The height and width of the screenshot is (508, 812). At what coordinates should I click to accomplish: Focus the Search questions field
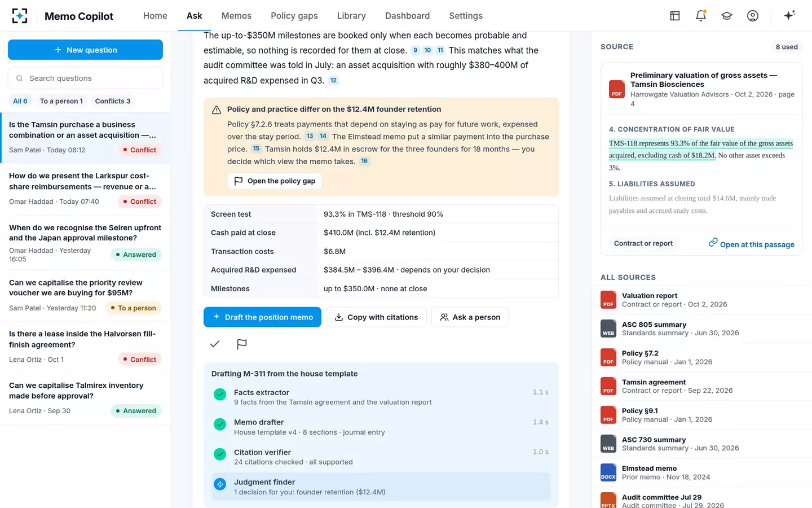(85, 78)
